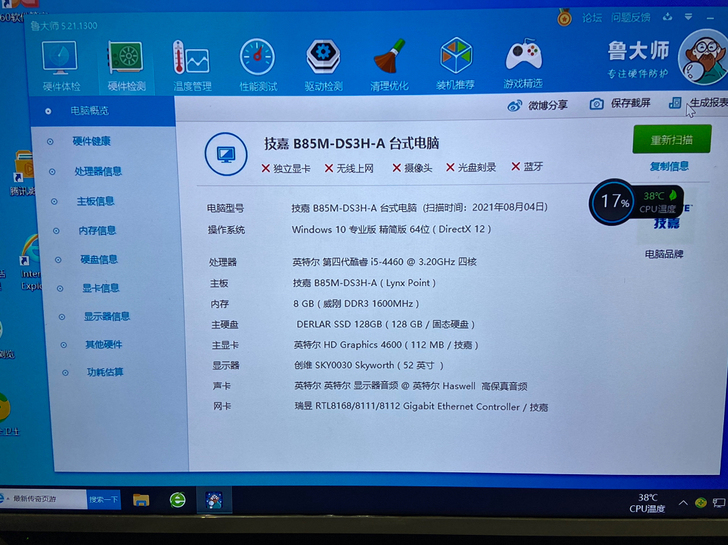The width and height of the screenshot is (728, 545).
Task: Click the Windows 10 专业版 operating system value
Action: (391, 229)
